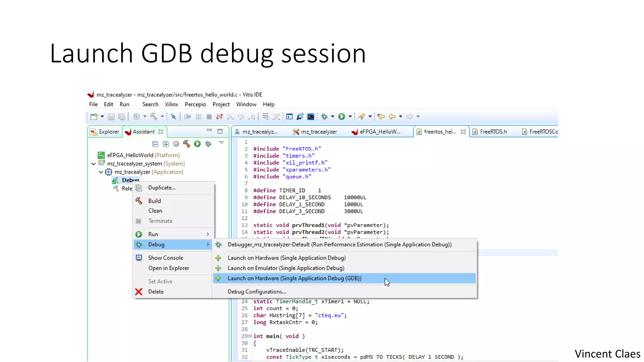This screenshot has height=362, width=644.
Task: Click the Step Over toolbar icon
Action: (x=241, y=117)
